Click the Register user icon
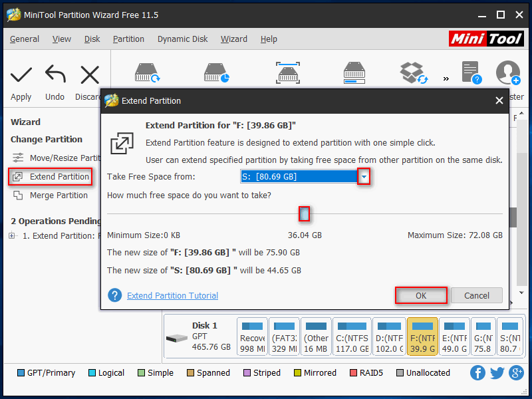This screenshot has height=399, width=532. 508,72
